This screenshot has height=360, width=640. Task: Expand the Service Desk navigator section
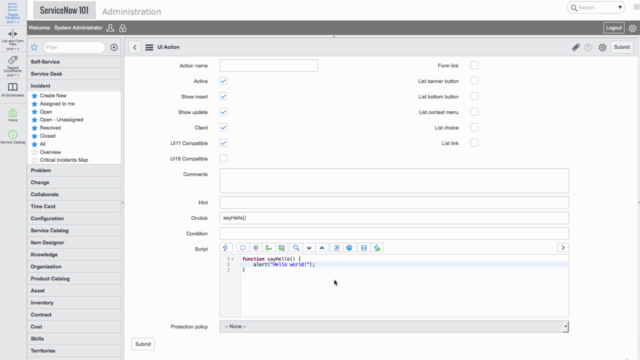[74, 74]
